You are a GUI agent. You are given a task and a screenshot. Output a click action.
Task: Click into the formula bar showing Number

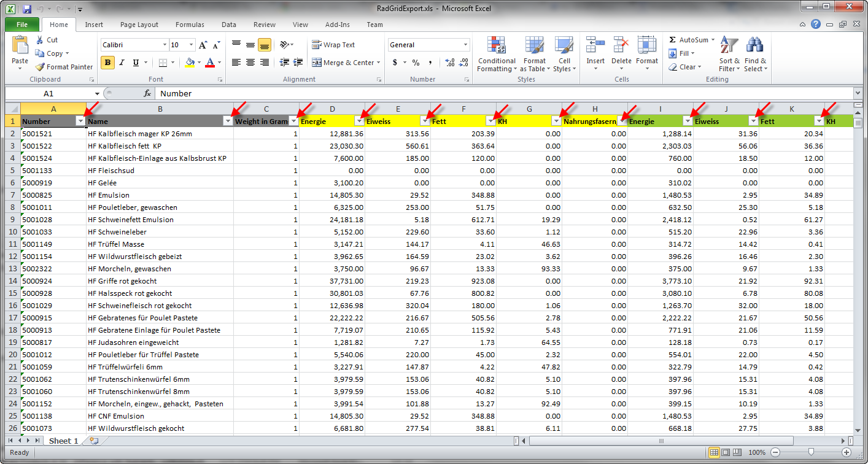click(503, 93)
